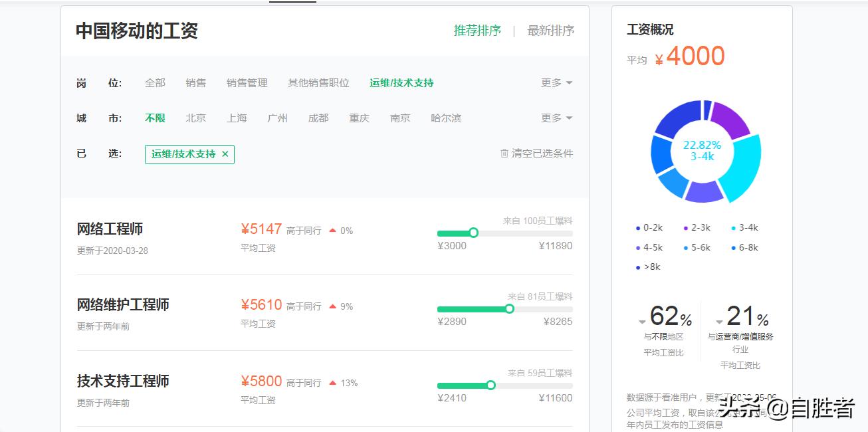Remove the 运维/技术支持 filter with the × icon

[x=225, y=154]
